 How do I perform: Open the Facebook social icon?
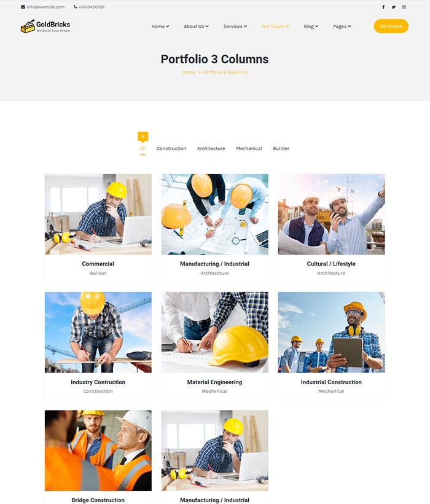tap(383, 7)
